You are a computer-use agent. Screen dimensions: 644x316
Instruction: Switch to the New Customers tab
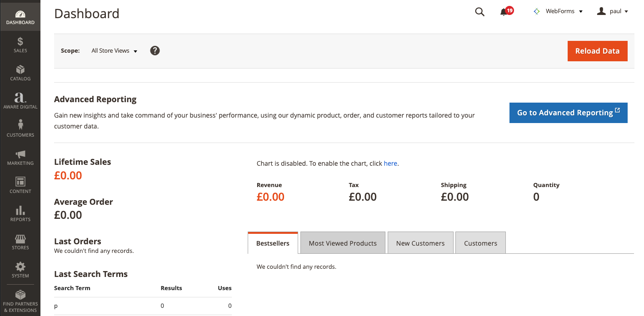pyautogui.click(x=420, y=243)
